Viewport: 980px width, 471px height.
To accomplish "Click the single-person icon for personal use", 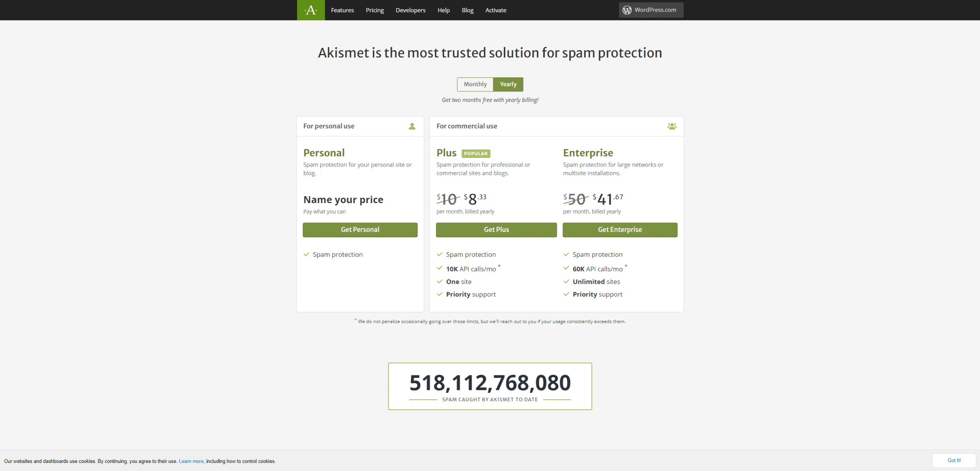I will [412, 126].
